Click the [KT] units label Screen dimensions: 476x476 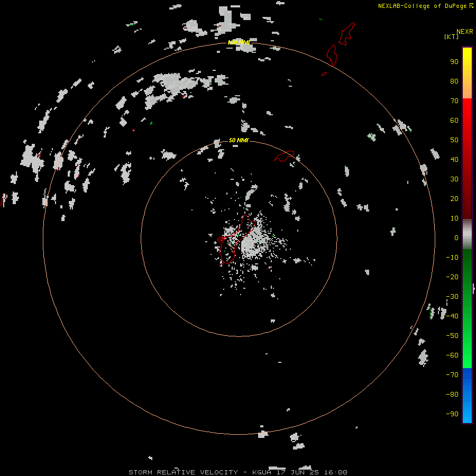[x=452, y=36]
